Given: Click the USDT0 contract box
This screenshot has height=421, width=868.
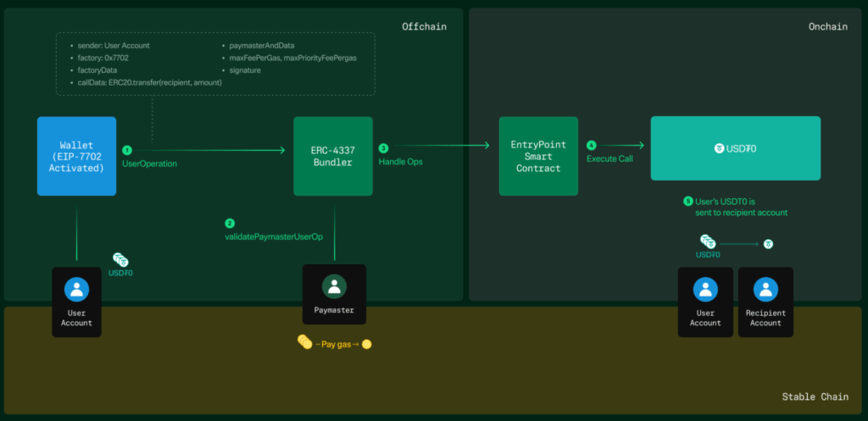Looking at the screenshot, I should pyautogui.click(x=735, y=148).
